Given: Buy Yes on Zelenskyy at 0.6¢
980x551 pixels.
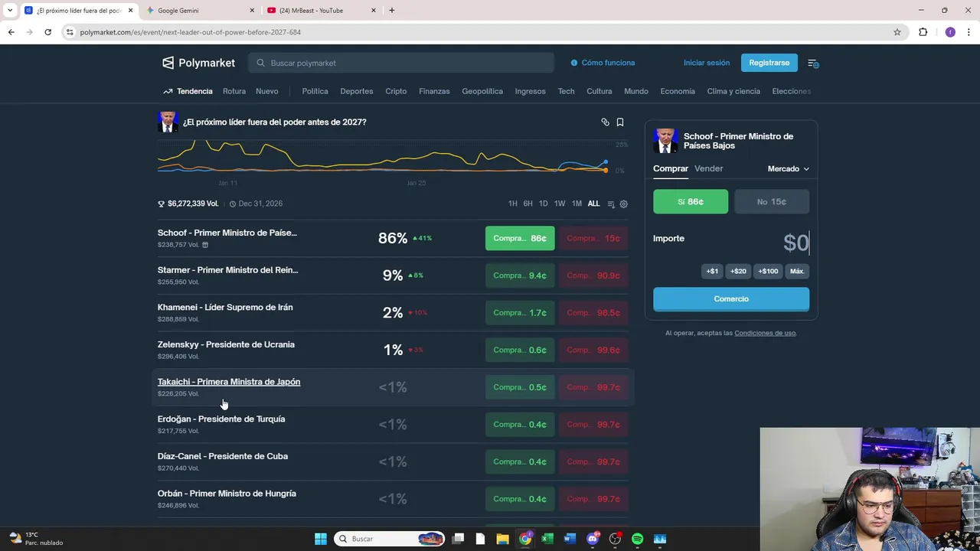Looking at the screenshot, I should (x=520, y=350).
